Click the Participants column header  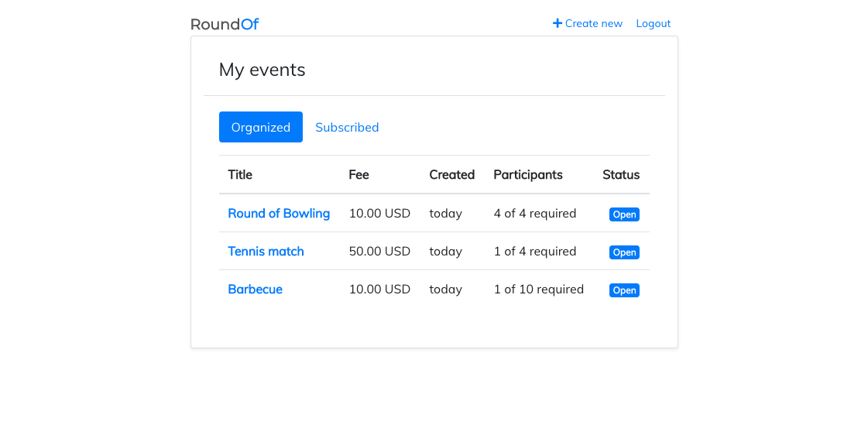tap(528, 175)
